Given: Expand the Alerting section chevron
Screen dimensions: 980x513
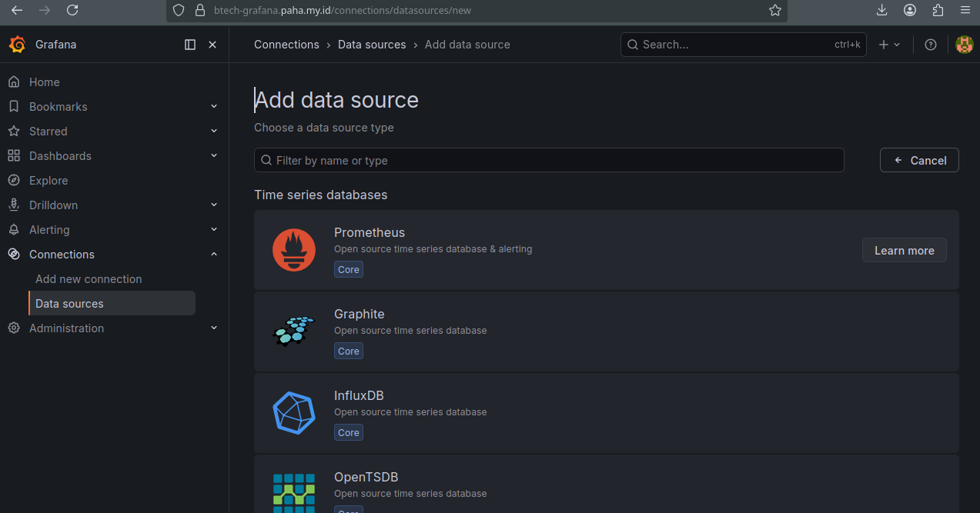Looking at the screenshot, I should coord(214,230).
